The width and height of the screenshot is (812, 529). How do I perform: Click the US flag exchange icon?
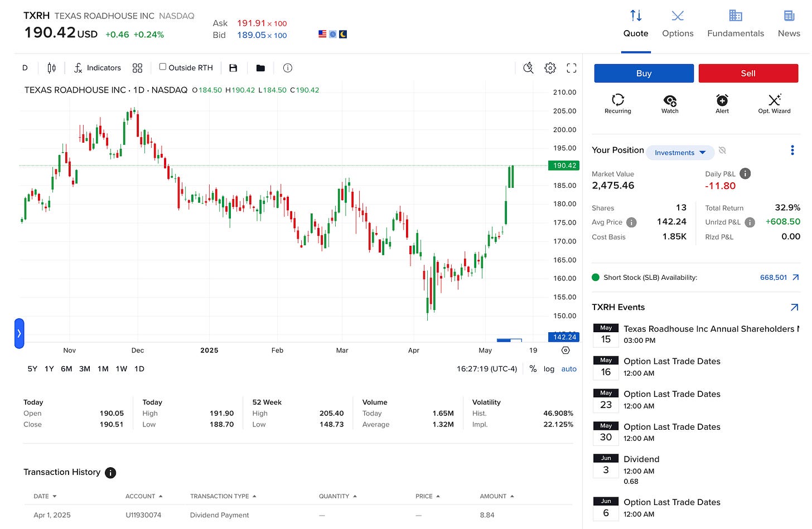point(322,34)
